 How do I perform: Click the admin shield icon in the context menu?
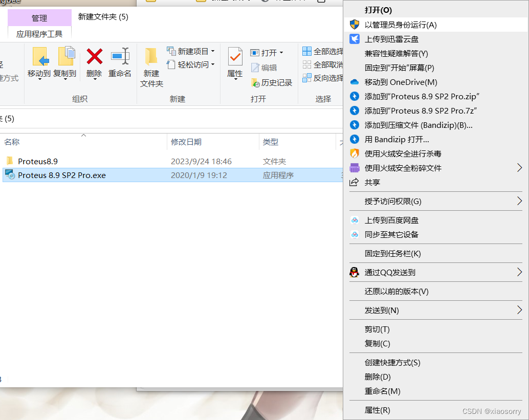pyautogui.click(x=354, y=25)
